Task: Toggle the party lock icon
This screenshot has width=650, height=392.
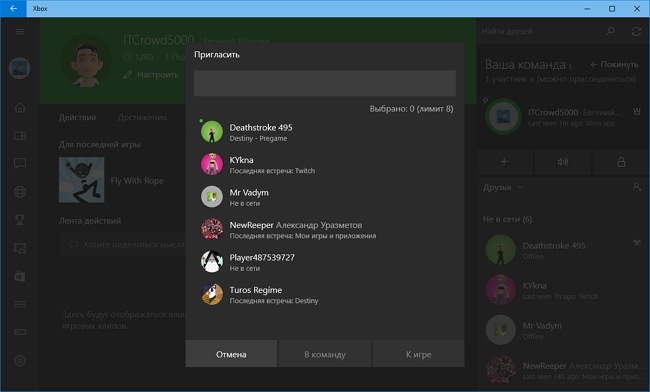Action: point(621,162)
